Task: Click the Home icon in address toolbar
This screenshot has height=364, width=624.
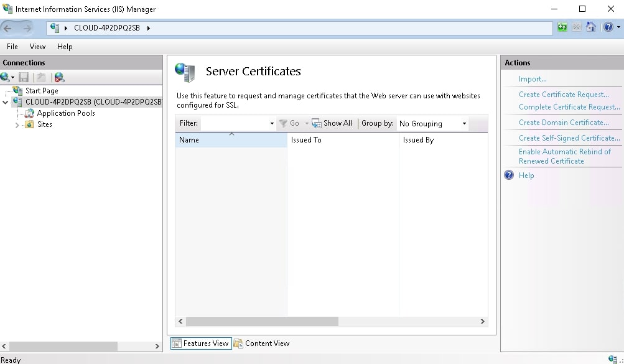Action: (x=591, y=27)
